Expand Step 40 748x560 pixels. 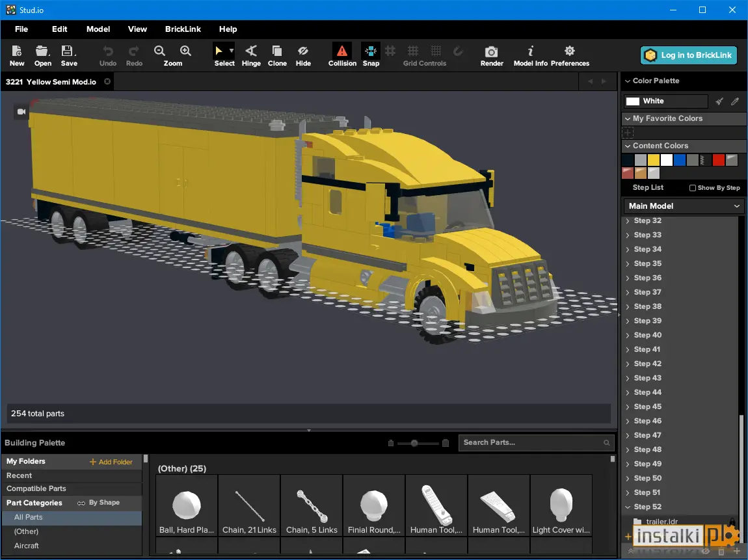628,336
